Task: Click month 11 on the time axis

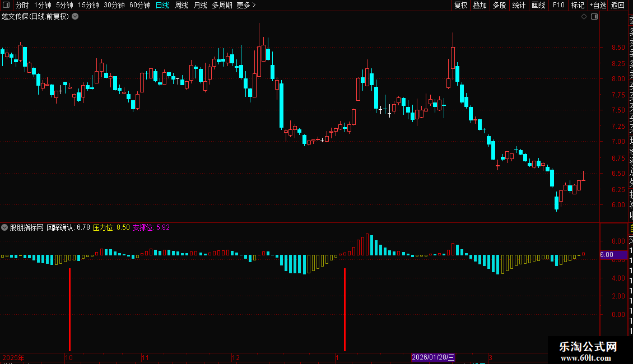Action: click(x=145, y=357)
